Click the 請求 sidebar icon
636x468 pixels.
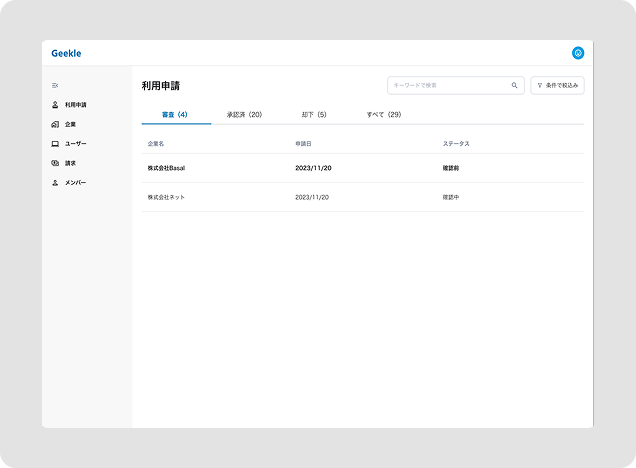[x=55, y=163]
